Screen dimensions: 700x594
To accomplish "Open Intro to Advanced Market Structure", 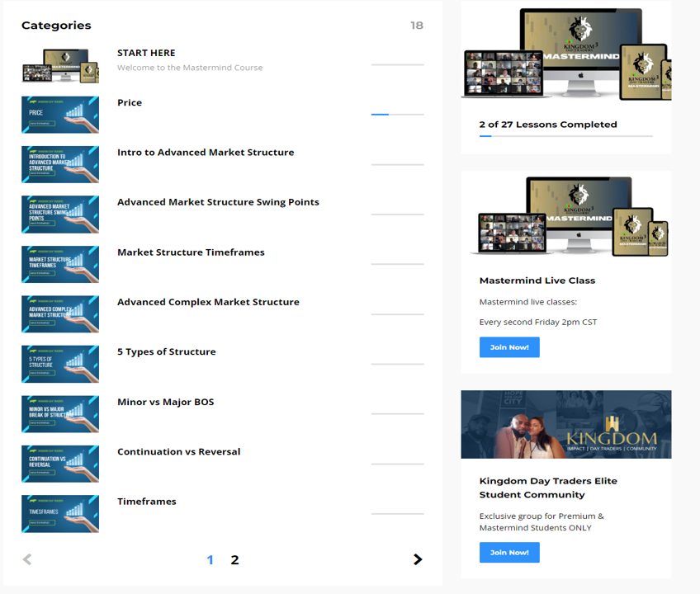I will [x=206, y=152].
